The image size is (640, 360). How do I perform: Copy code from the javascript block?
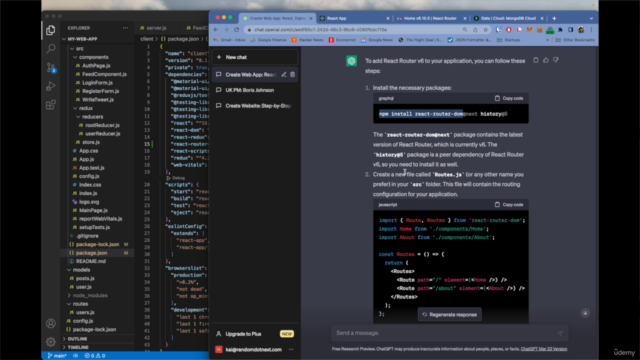coord(509,204)
